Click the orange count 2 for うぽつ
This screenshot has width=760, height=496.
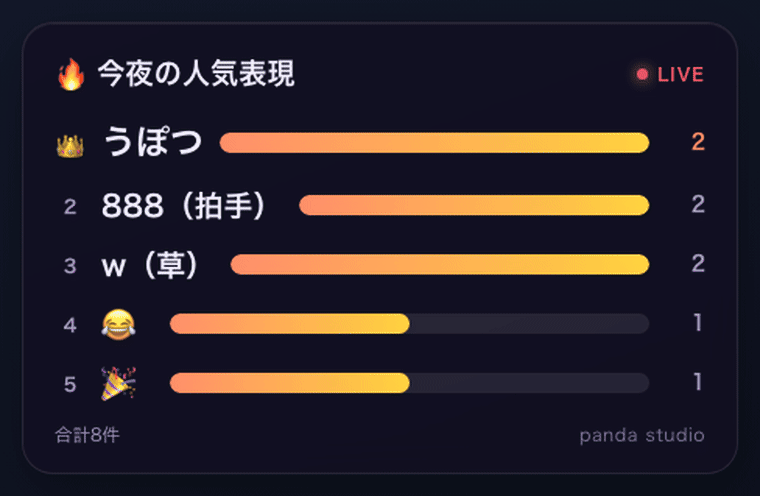698,142
